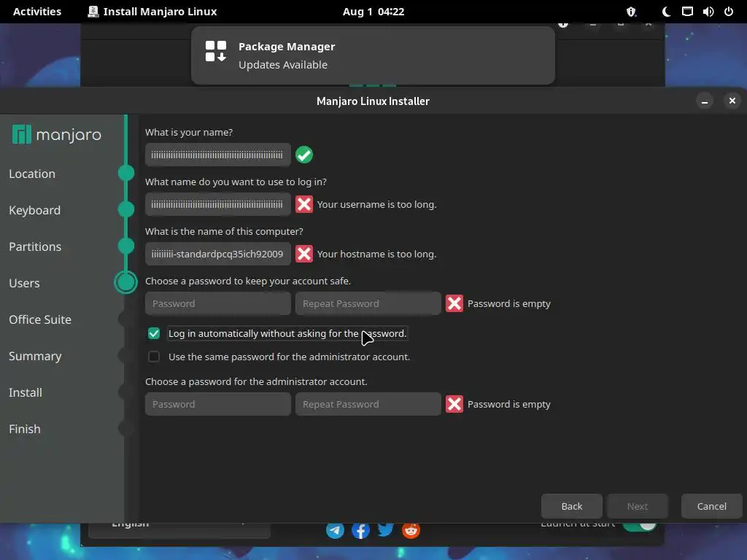This screenshot has width=747, height=560.
Task: Click the installer icon in top bar app menu
Action: click(x=93, y=12)
